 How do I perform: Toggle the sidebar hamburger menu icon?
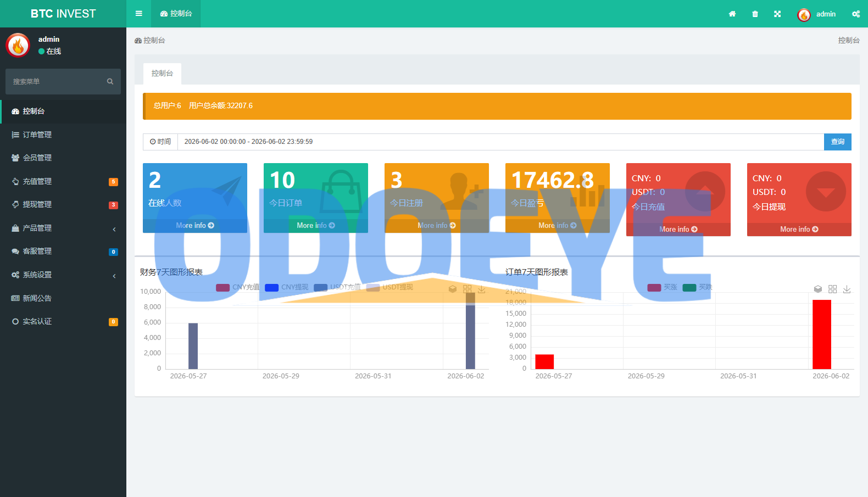(x=138, y=14)
